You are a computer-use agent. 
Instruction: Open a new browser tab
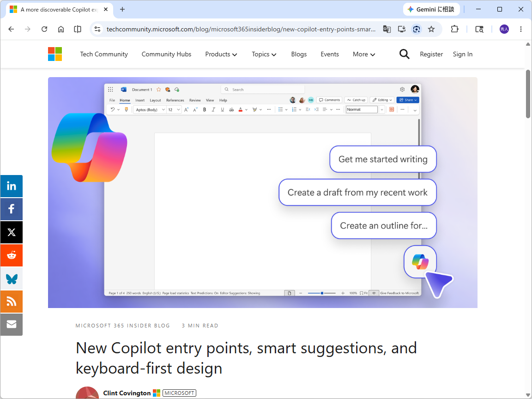pyautogui.click(x=122, y=10)
